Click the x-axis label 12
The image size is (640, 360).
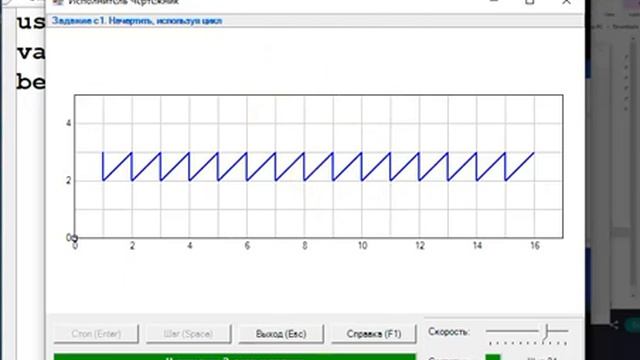click(x=420, y=246)
